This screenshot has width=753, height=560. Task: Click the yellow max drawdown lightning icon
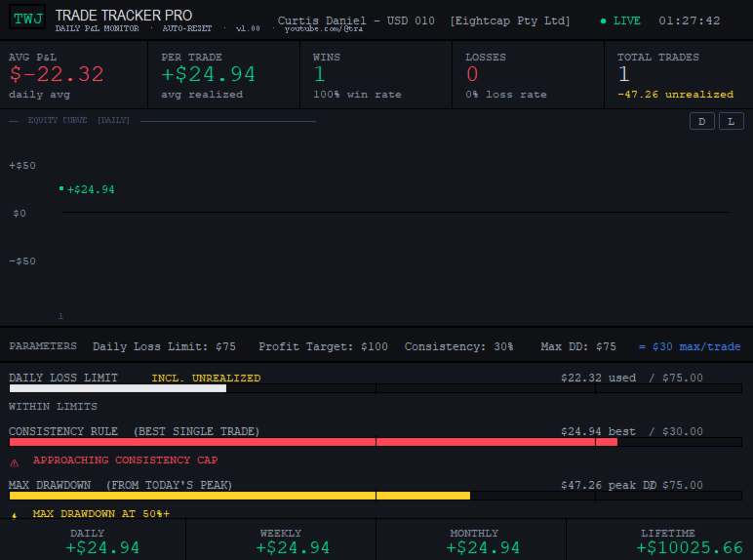tap(15, 515)
